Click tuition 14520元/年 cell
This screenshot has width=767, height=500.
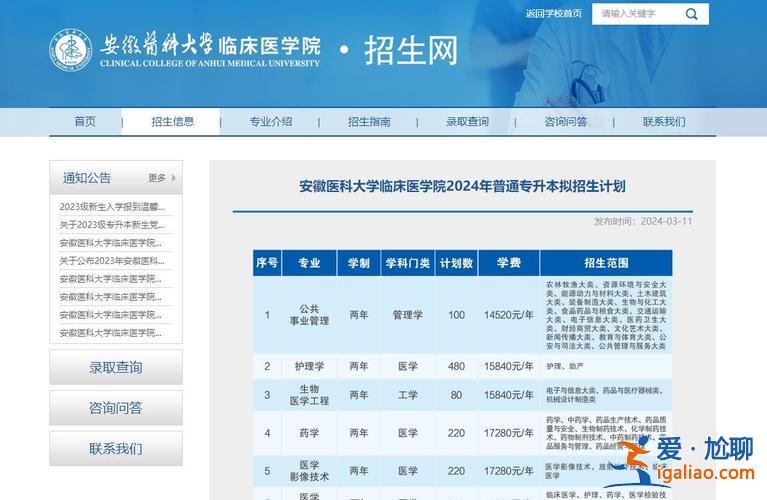[x=509, y=315]
